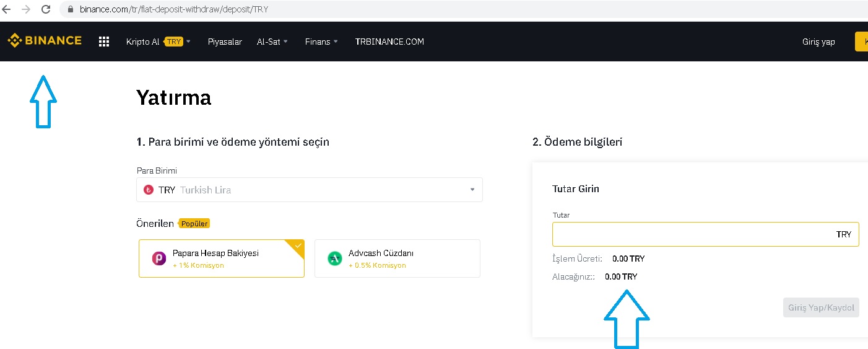
Task: Expand the Para Birimi currency dropdown
Action: click(x=310, y=190)
